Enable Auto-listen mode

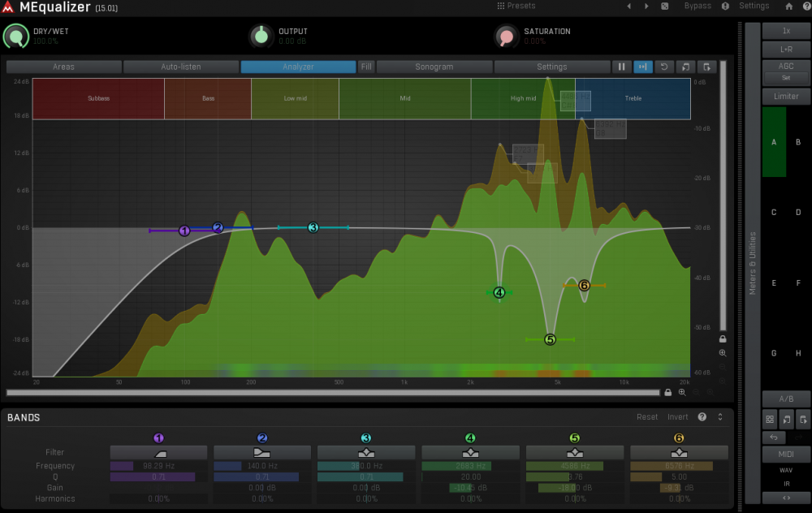pos(181,67)
